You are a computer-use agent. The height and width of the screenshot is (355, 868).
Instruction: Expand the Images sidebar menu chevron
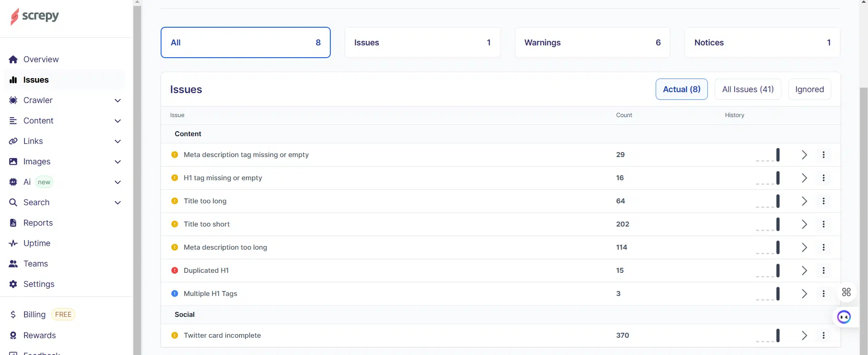coord(118,162)
